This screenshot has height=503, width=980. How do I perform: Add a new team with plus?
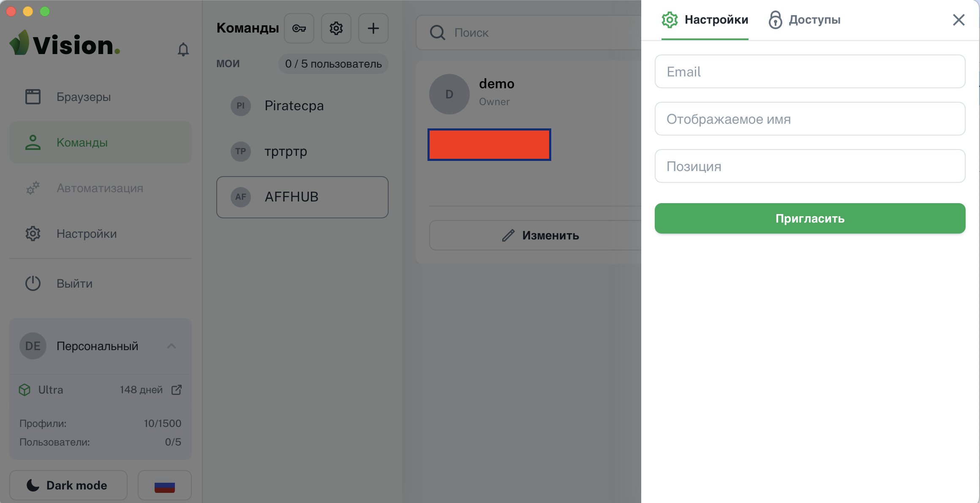pyautogui.click(x=373, y=28)
